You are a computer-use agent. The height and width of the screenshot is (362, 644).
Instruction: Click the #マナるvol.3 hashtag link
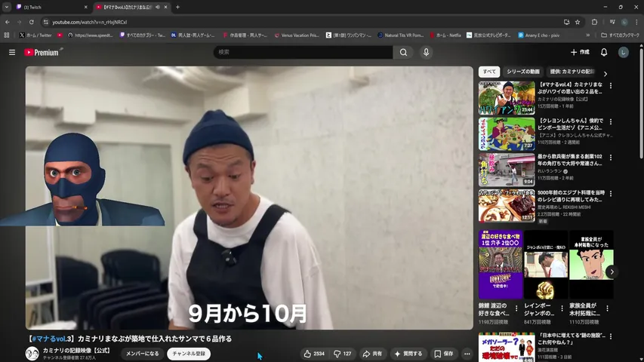pos(51,339)
